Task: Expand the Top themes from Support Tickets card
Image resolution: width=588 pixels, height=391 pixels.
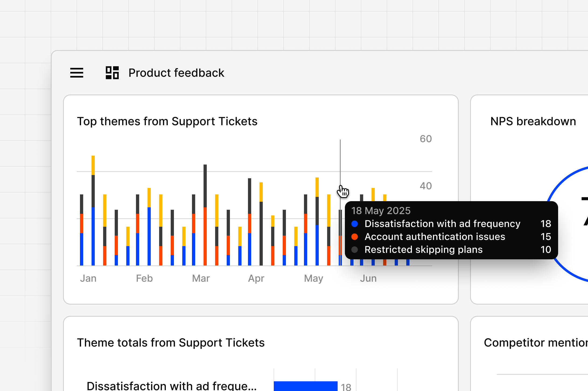Action: coord(167,121)
